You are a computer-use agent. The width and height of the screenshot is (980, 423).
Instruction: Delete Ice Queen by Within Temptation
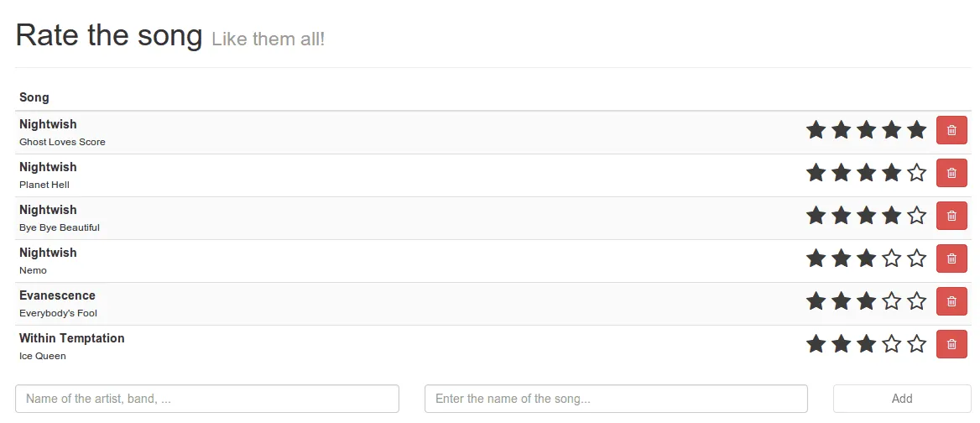pyautogui.click(x=951, y=344)
